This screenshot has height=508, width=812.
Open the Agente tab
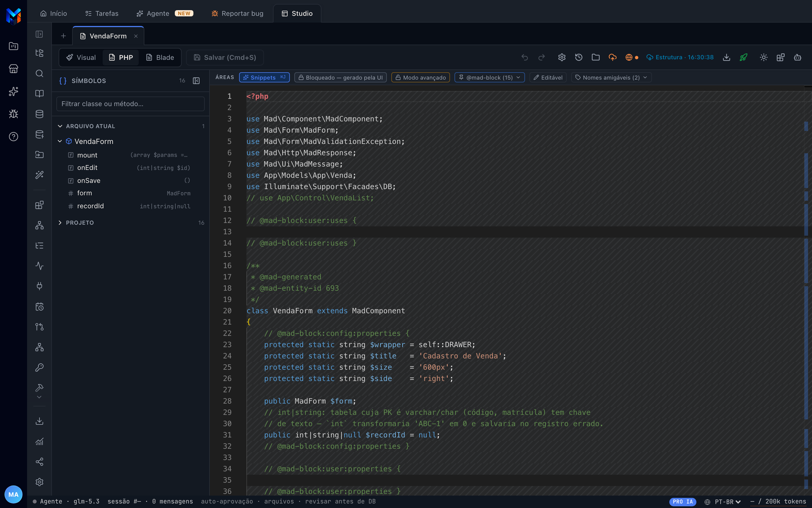click(165, 14)
